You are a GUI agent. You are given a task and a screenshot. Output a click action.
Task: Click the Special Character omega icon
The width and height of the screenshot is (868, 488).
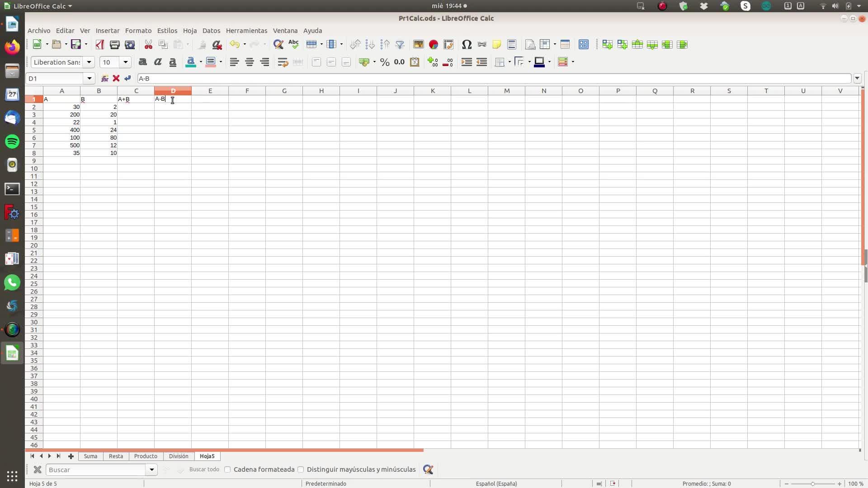click(467, 44)
